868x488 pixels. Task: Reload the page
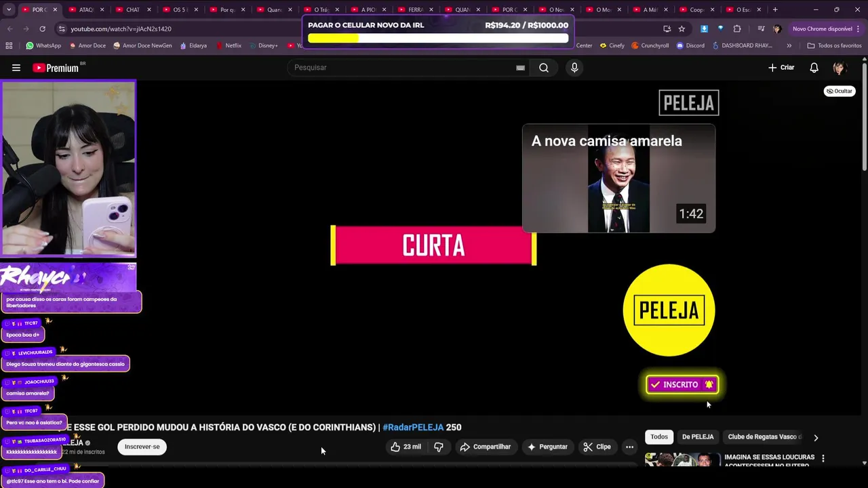point(42,29)
